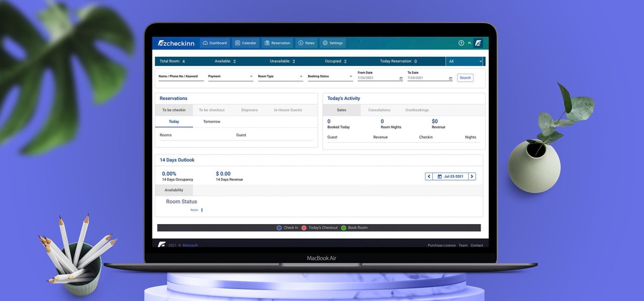Click the blue Check In legend circle
644x301 pixels.
[279, 228]
